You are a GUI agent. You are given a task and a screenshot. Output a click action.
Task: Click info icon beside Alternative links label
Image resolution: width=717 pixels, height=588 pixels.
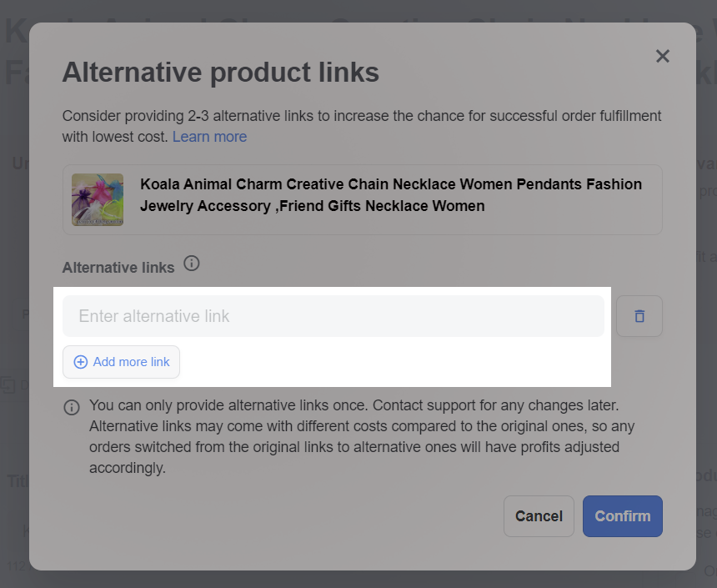click(192, 264)
